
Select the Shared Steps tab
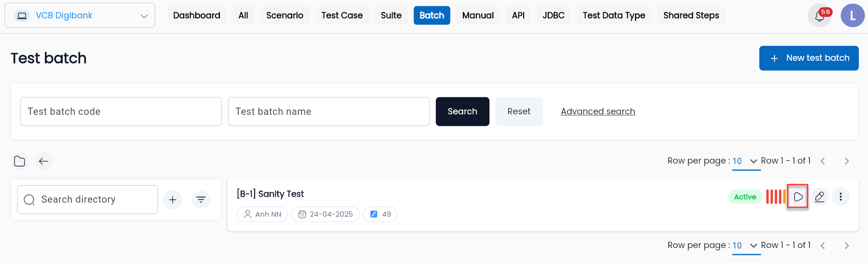click(x=691, y=15)
